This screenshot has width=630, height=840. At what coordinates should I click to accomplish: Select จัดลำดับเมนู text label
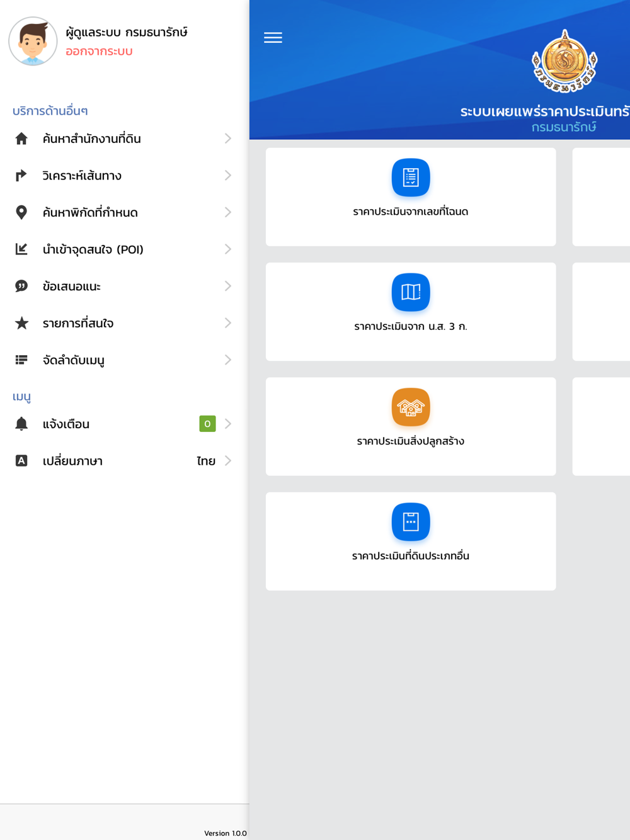click(74, 361)
